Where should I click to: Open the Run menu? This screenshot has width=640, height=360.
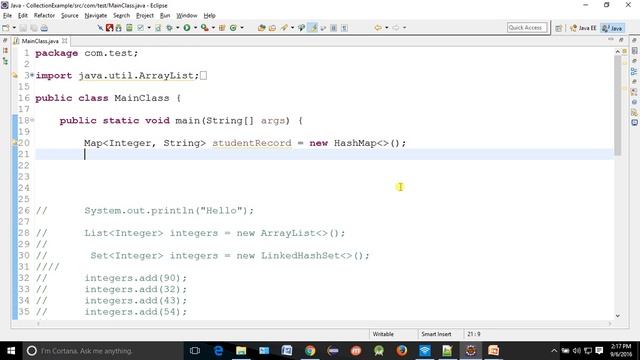[x=165, y=16]
